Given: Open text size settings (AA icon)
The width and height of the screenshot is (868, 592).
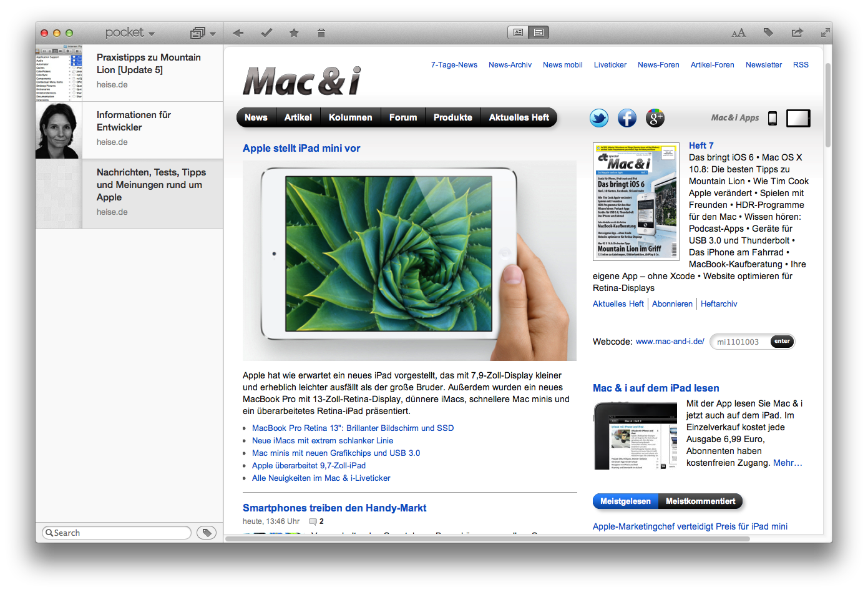Looking at the screenshot, I should [x=738, y=33].
